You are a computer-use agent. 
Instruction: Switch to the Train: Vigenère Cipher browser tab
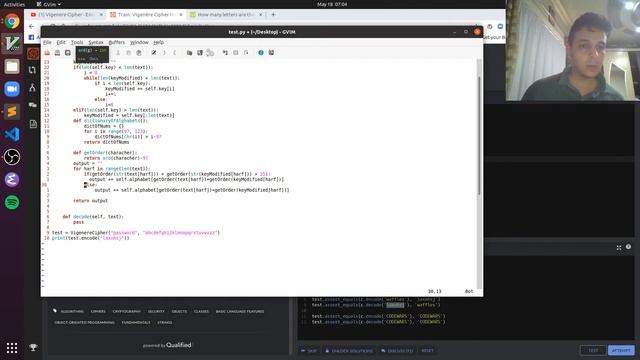tap(146, 15)
